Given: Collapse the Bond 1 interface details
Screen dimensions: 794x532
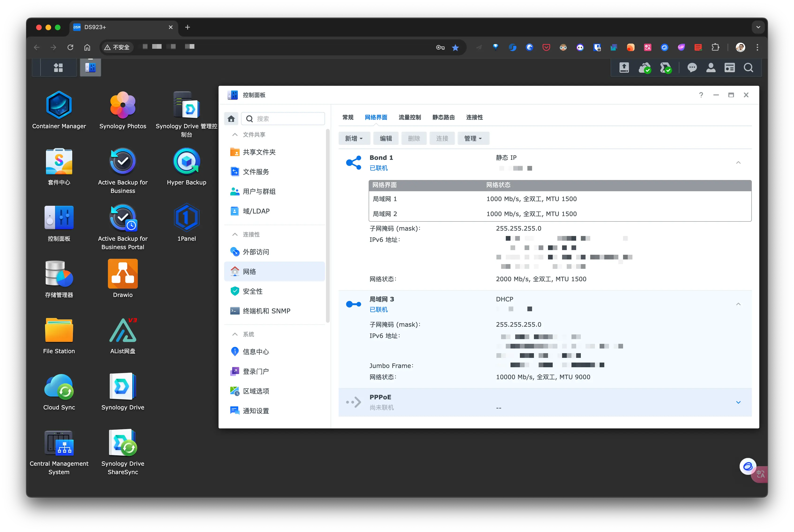Looking at the screenshot, I should (738, 162).
